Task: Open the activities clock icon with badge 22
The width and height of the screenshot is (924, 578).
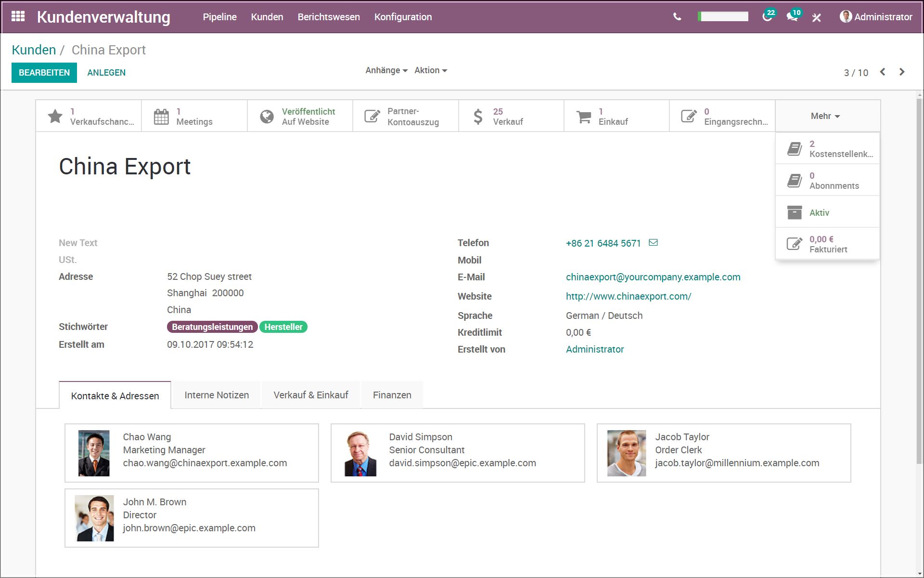Action: (768, 17)
